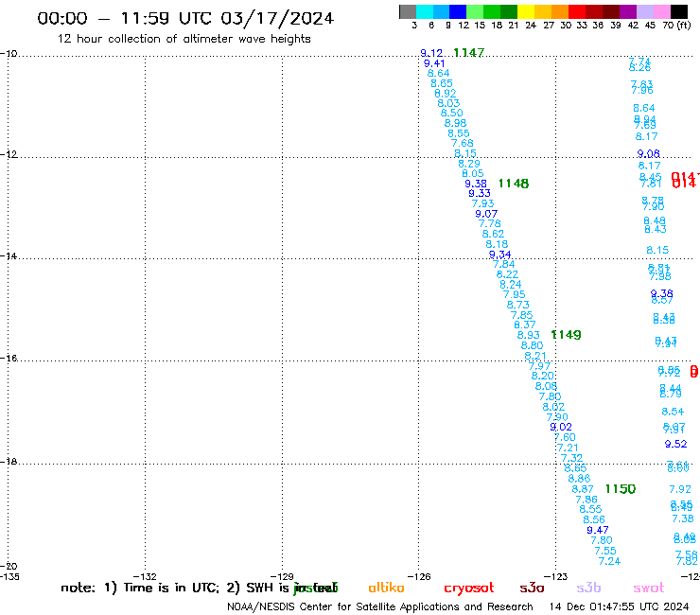Click the s3b satellite label
Image resolution: width=700 pixels, height=615 pixels.
click(588, 588)
